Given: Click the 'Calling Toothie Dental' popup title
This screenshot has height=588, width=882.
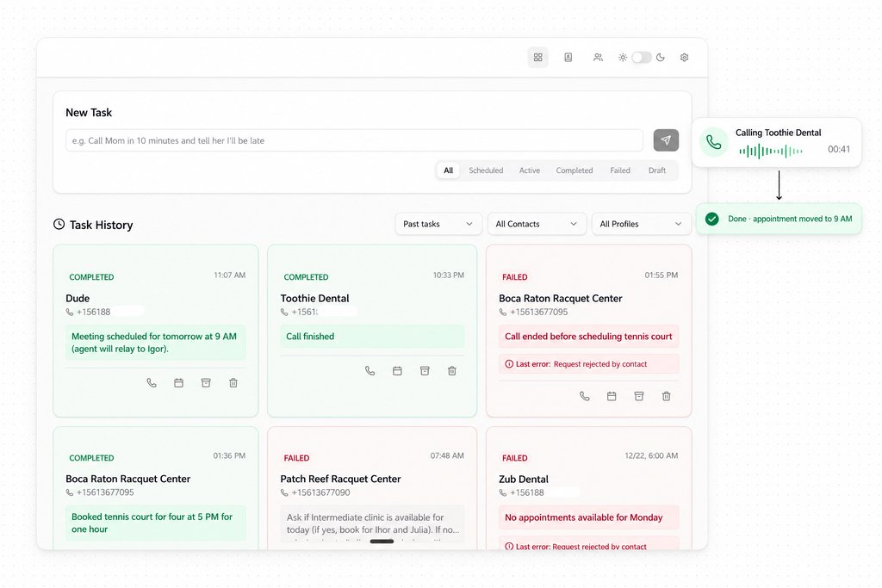Looking at the screenshot, I should point(778,133).
